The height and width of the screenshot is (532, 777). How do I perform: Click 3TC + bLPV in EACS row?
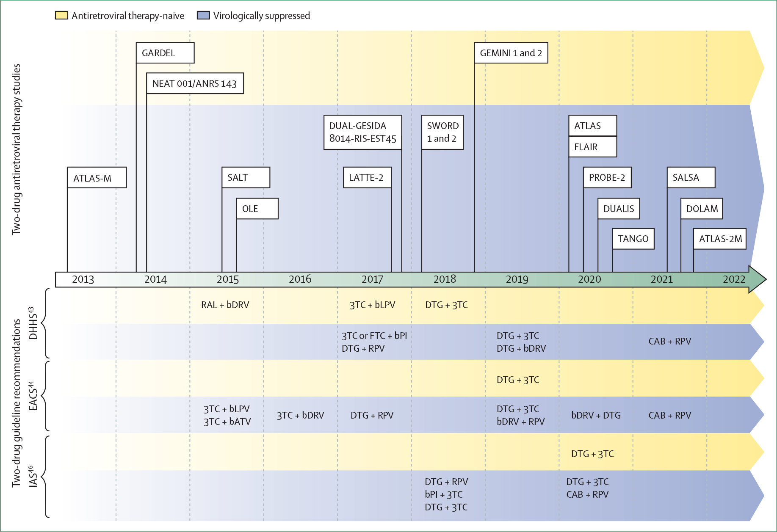(227, 409)
